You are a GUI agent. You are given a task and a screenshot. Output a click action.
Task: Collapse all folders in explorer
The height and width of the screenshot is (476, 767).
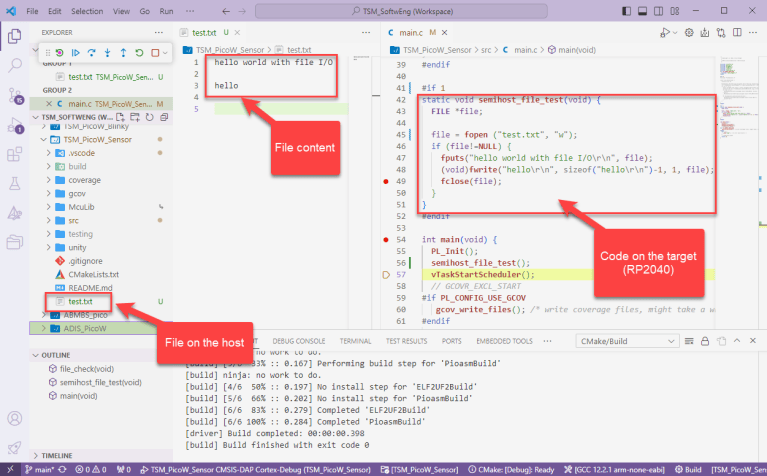click(x=164, y=117)
